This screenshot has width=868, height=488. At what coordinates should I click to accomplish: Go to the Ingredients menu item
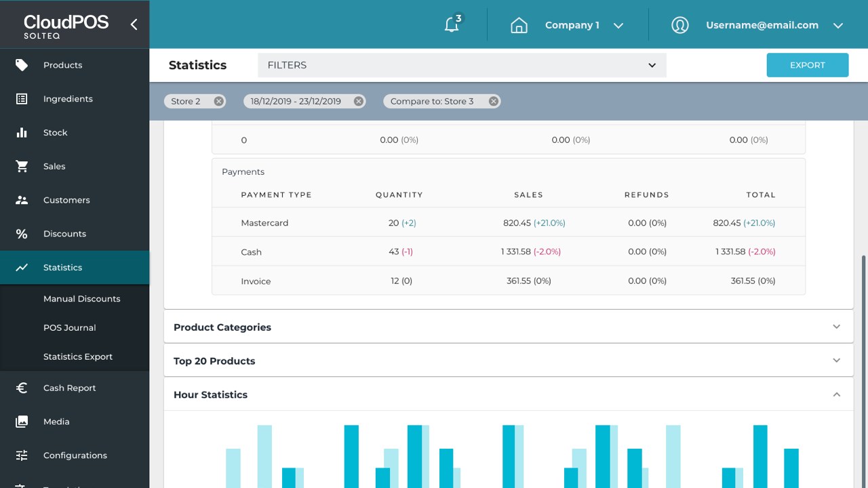tap(75, 99)
